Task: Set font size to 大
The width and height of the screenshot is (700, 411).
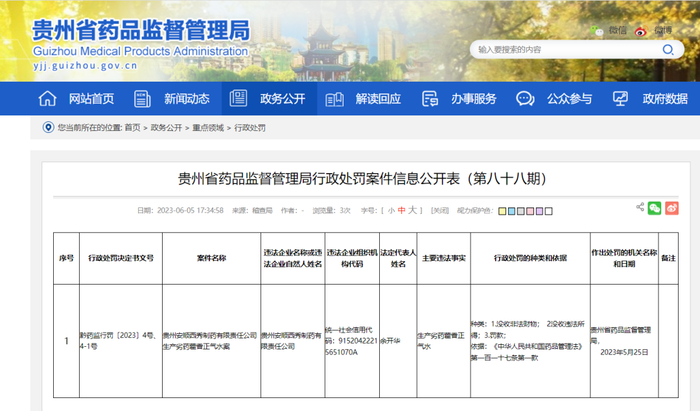Action: pos(411,211)
